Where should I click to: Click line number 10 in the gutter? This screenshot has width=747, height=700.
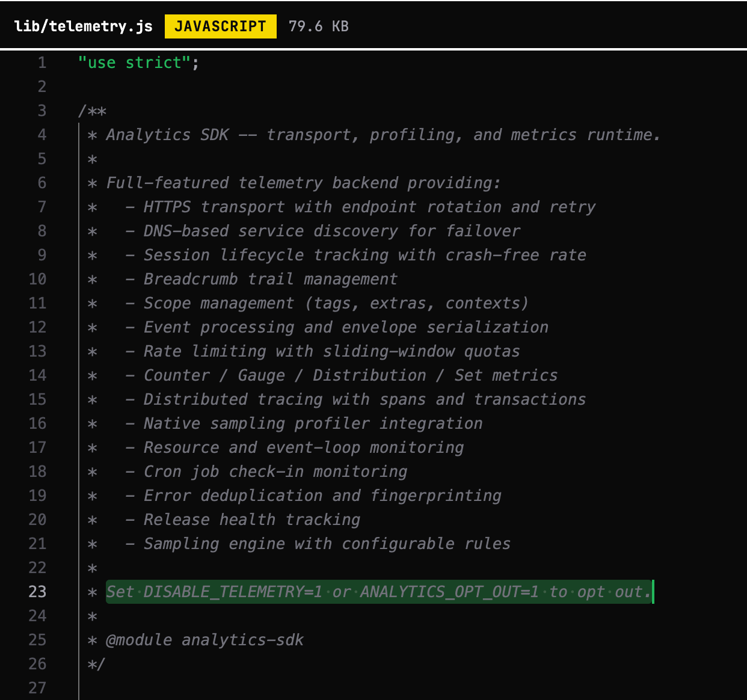[x=37, y=279]
